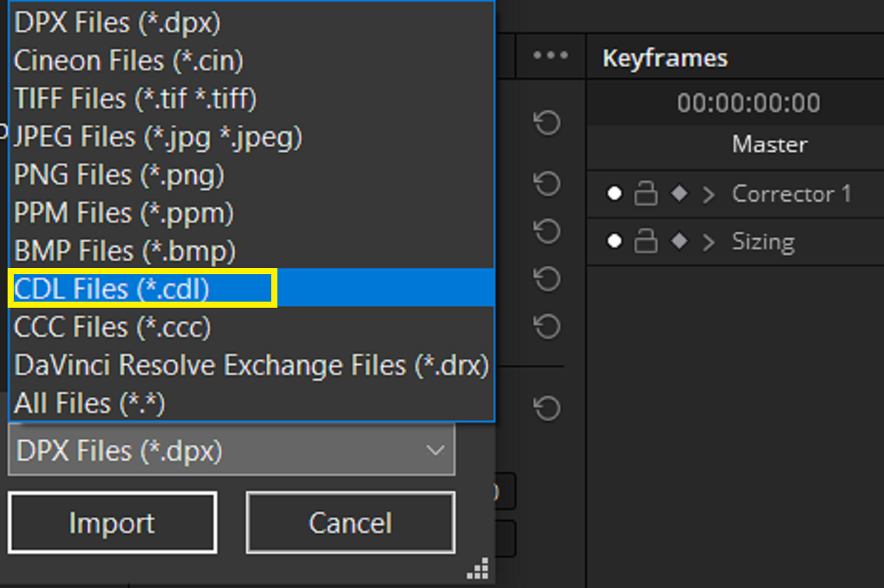Click the Import button
Screen dimensions: 884x588
click(x=112, y=522)
